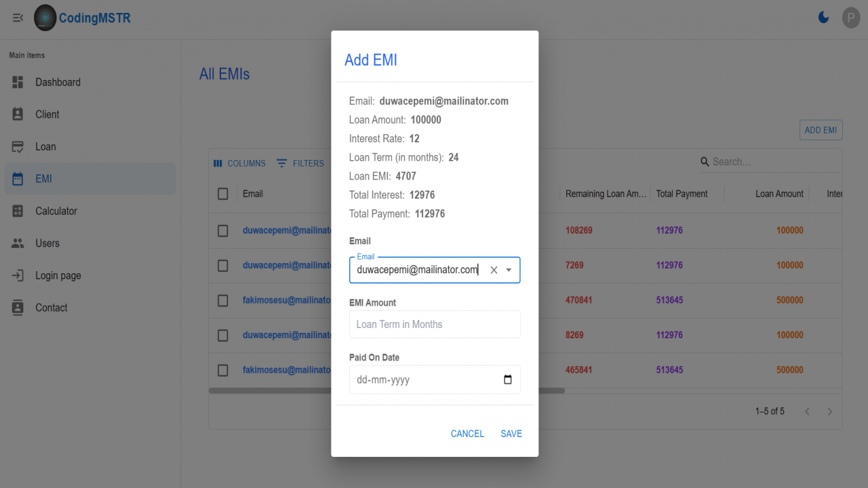The image size is (868, 488).
Task: Check the row with Loan Amount 500000 and 470841 remaining
Action: point(223,300)
